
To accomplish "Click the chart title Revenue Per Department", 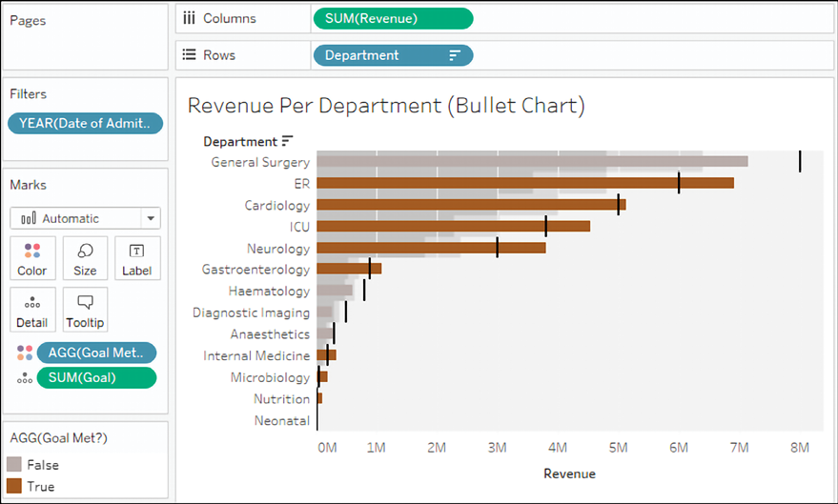I will click(x=386, y=105).
